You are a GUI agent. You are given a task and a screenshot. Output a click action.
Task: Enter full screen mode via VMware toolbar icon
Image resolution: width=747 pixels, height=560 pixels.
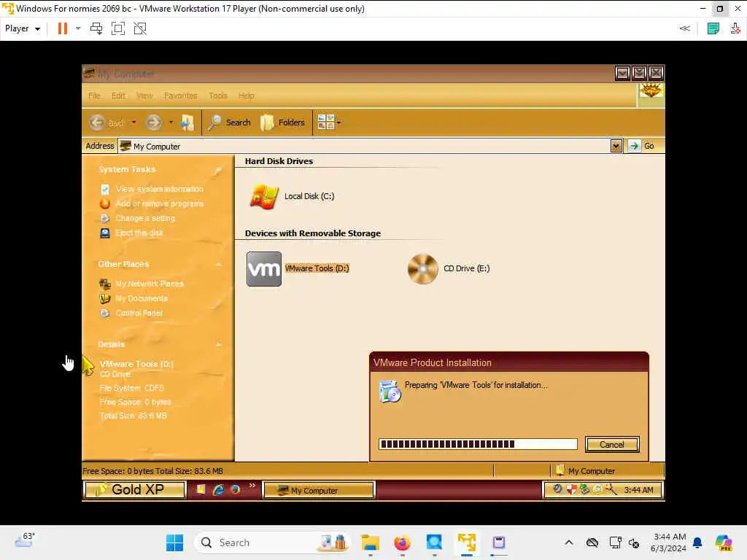coord(118,28)
